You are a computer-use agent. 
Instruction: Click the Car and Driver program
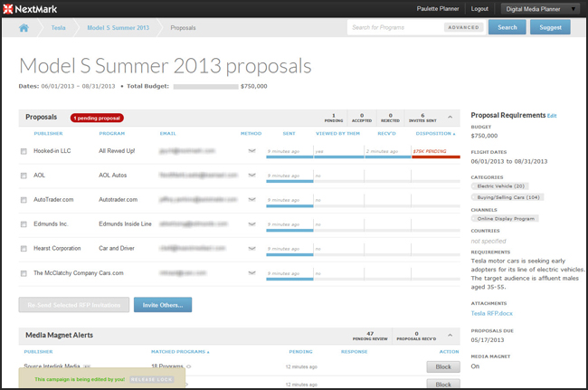point(117,248)
